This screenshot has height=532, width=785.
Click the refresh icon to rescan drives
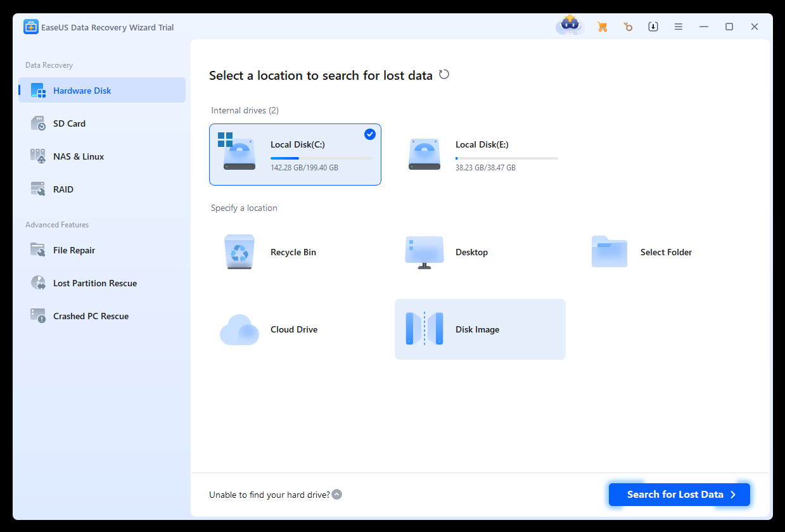point(444,74)
